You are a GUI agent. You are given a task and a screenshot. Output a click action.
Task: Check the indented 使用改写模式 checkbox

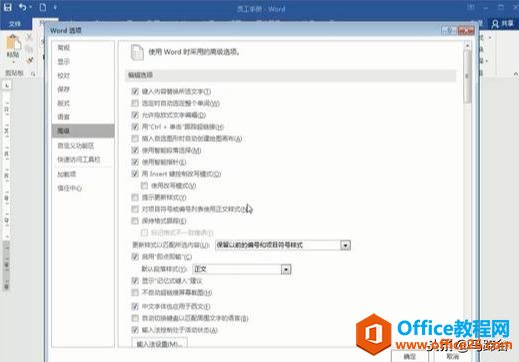point(144,185)
